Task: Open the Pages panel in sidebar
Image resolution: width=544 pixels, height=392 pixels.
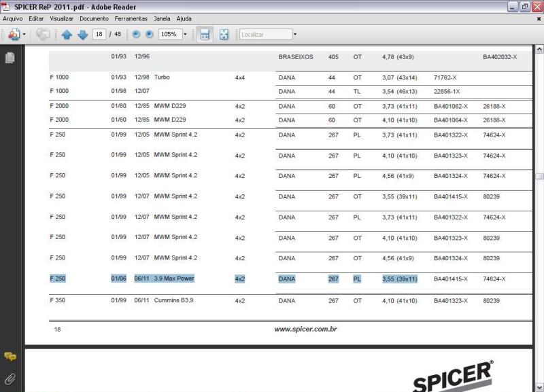Action: (10, 58)
